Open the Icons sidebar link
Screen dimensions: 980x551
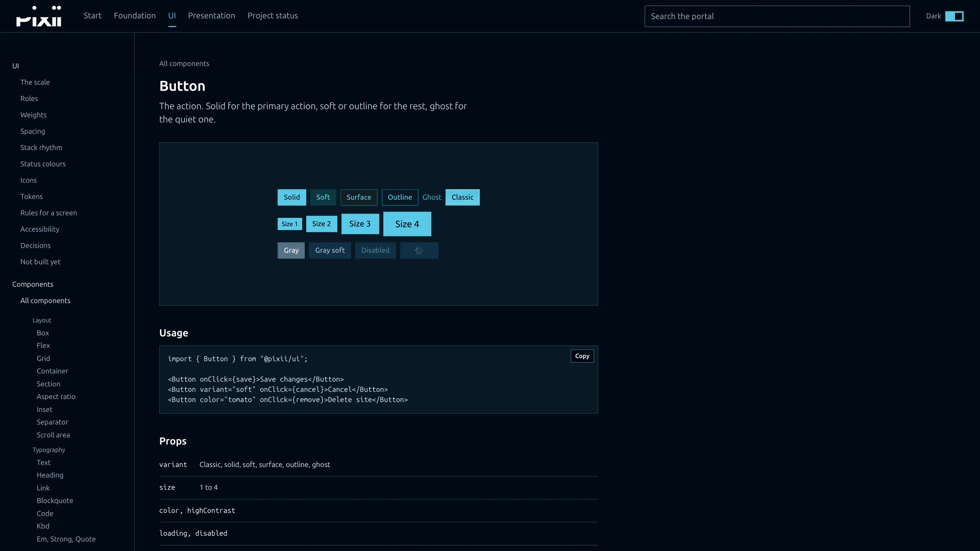tap(29, 180)
